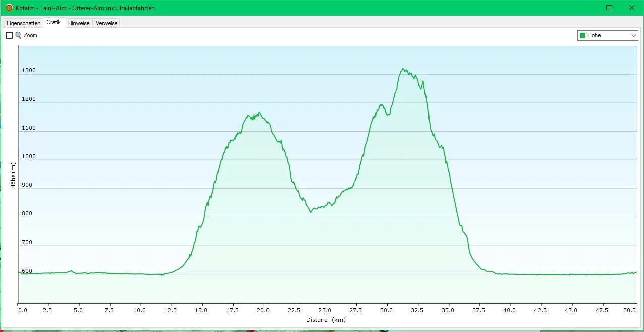The height and width of the screenshot is (332, 644).
Task: Click the dropdown arrow next to Höhe
Action: pyautogui.click(x=634, y=36)
